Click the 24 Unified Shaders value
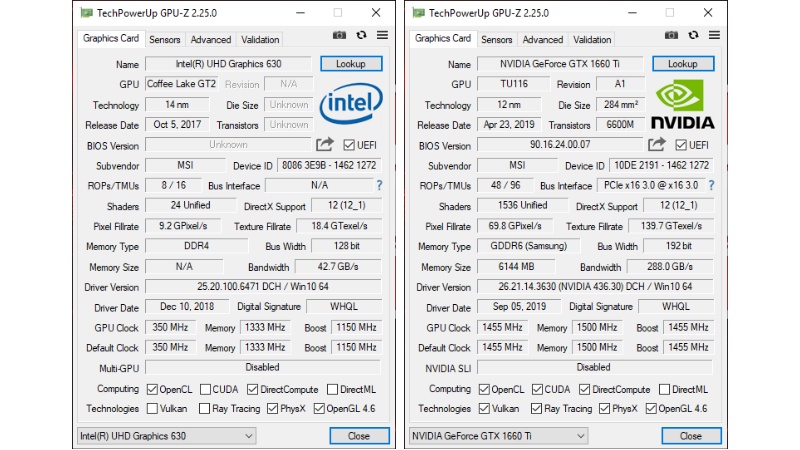Viewport: 800px width, 450px height. coord(191,205)
